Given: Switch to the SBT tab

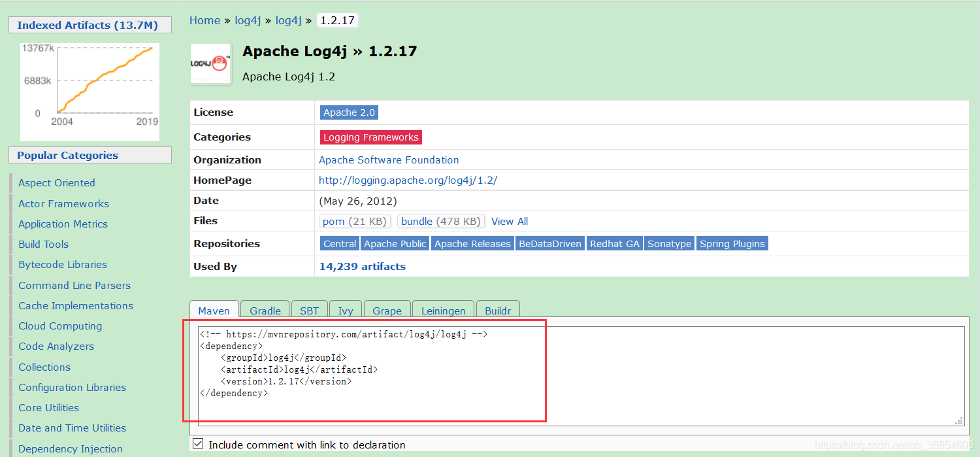Looking at the screenshot, I should click(310, 311).
